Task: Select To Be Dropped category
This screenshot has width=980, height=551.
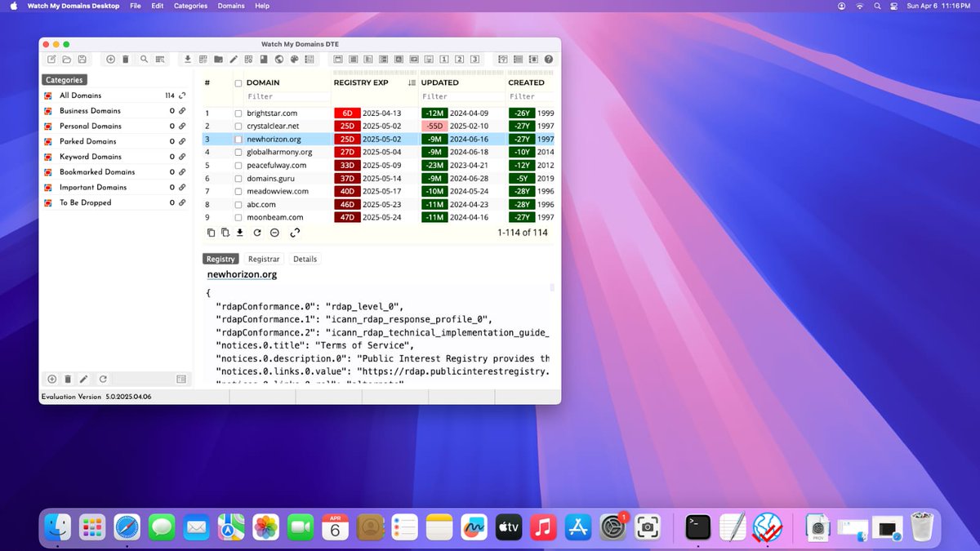Action: 115,202
